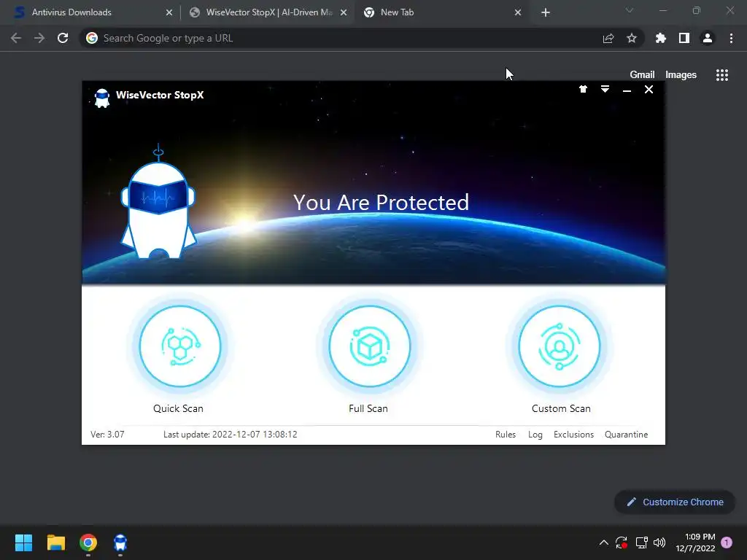The width and height of the screenshot is (747, 560).
Task: Close the WiseVector StopX browser tab
Action: [344, 12]
